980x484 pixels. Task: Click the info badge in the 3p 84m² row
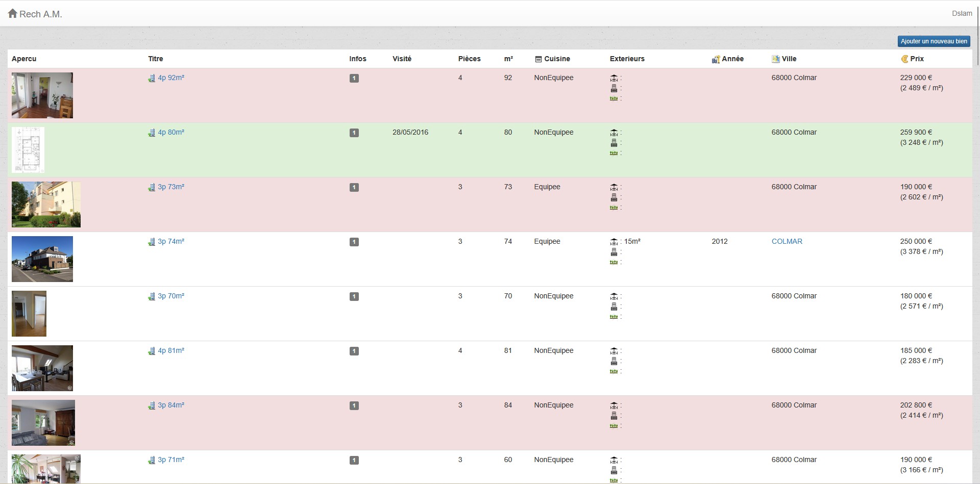click(354, 405)
